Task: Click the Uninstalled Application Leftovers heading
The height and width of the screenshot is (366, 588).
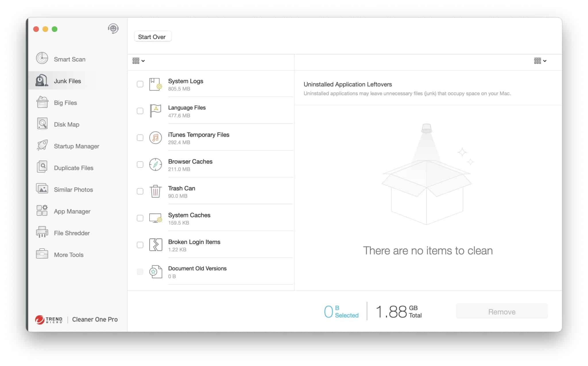Action: (348, 84)
